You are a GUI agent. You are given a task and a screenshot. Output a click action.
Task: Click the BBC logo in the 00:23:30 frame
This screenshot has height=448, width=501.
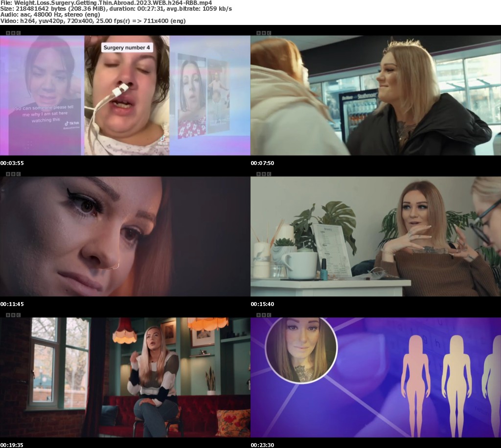pos(263,315)
